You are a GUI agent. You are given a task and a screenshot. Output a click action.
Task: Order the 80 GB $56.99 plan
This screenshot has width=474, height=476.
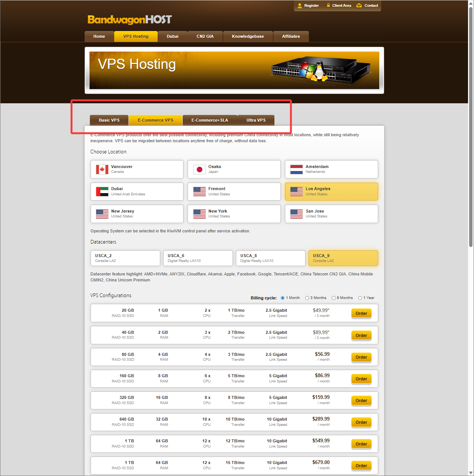point(361,357)
